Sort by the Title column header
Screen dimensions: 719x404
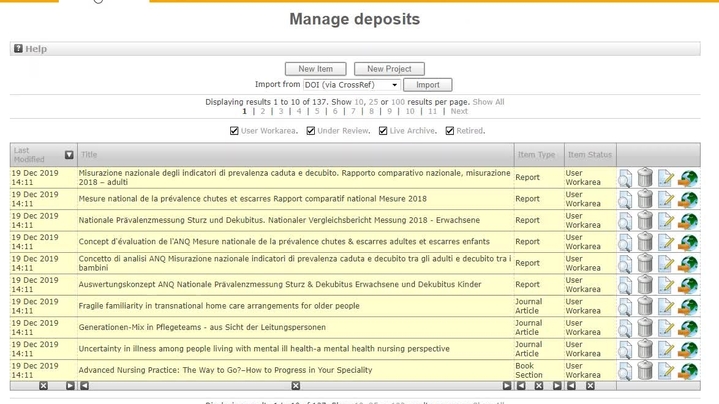click(89, 155)
